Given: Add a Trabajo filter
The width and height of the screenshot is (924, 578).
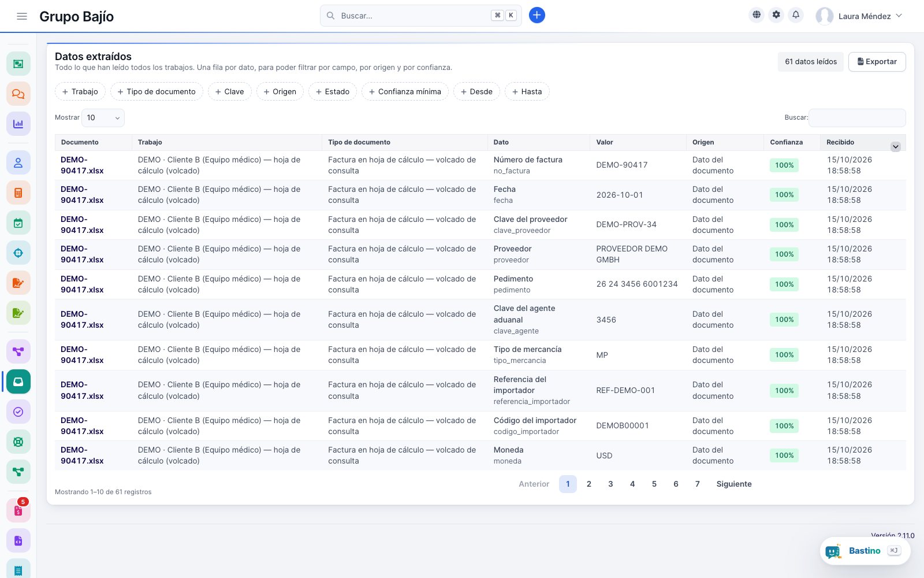Looking at the screenshot, I should pyautogui.click(x=80, y=91).
